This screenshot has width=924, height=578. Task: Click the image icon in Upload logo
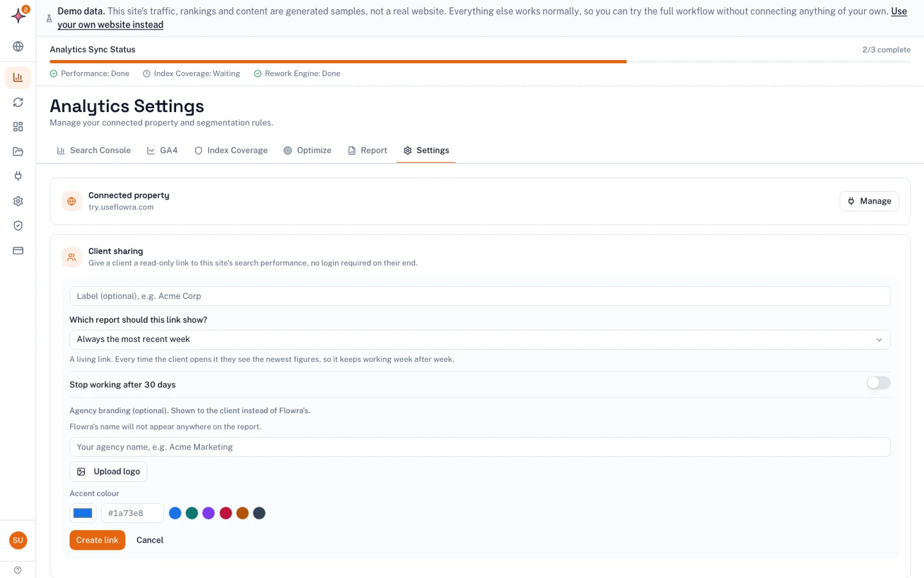81,472
